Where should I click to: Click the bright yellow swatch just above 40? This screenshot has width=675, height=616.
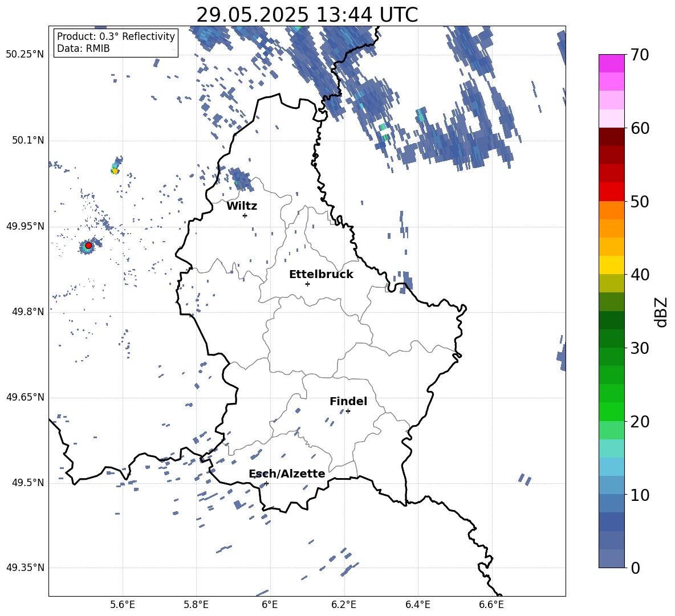611,265
